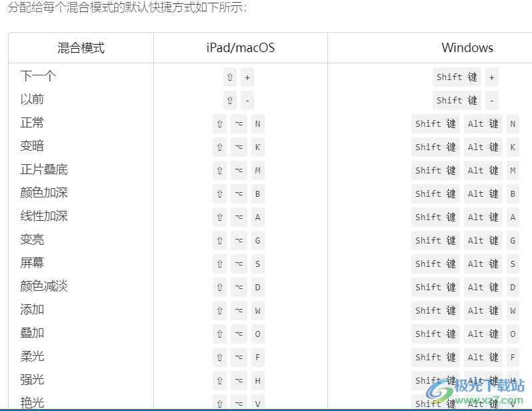Click the macOS option symbol in 变暗 row

[238, 147]
